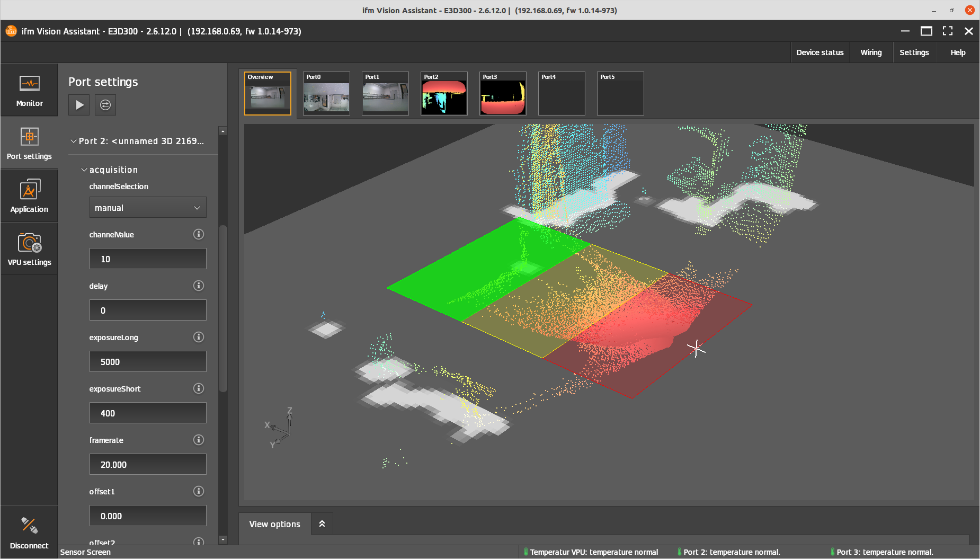
Task: Collapse the acquisition section
Action: click(x=84, y=170)
